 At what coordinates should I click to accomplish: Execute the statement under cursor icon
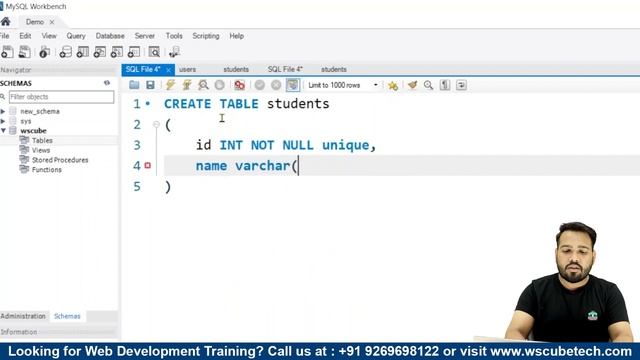[x=187, y=85]
